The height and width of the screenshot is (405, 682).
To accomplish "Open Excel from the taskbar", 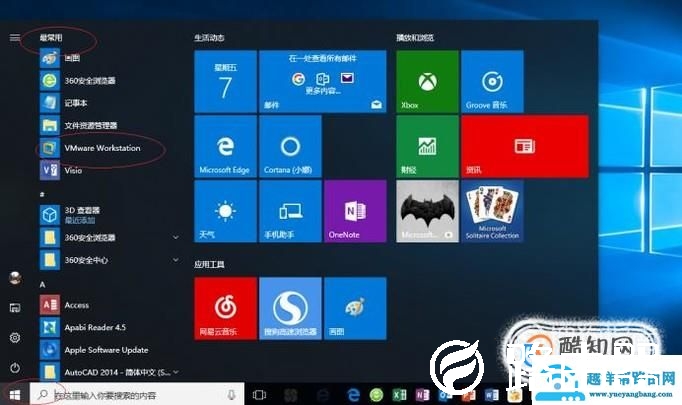I will (x=399, y=395).
